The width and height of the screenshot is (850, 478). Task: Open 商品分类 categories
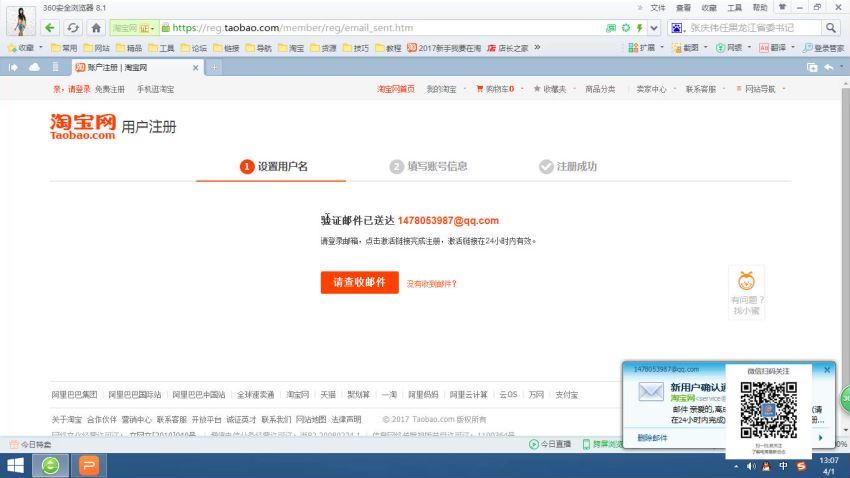tap(600, 89)
